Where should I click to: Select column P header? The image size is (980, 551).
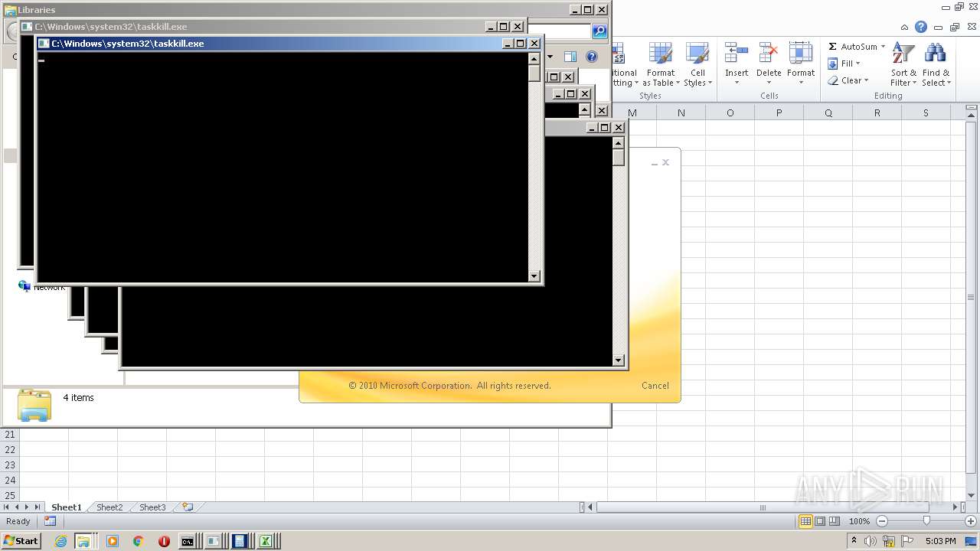click(779, 112)
